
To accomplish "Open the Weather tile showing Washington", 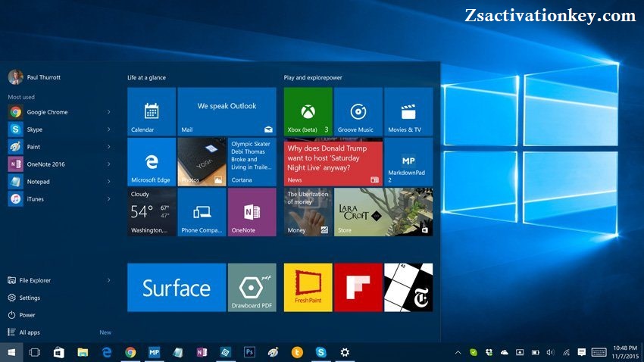I will click(152, 212).
